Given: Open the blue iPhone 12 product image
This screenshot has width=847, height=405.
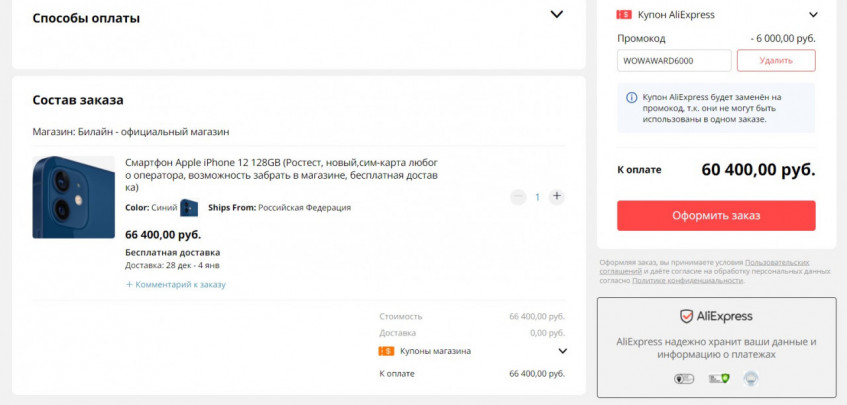Looking at the screenshot, I should coord(74,197).
